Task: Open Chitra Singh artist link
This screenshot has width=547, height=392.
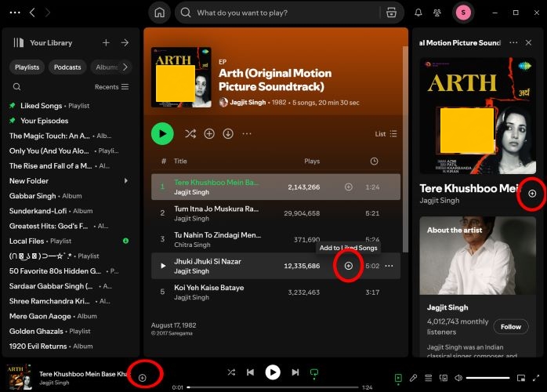Action: [192, 245]
